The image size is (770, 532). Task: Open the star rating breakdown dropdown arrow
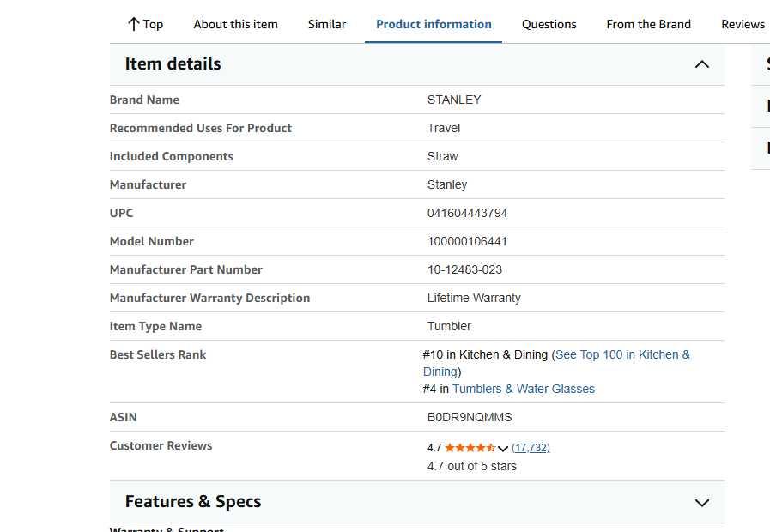(x=503, y=448)
